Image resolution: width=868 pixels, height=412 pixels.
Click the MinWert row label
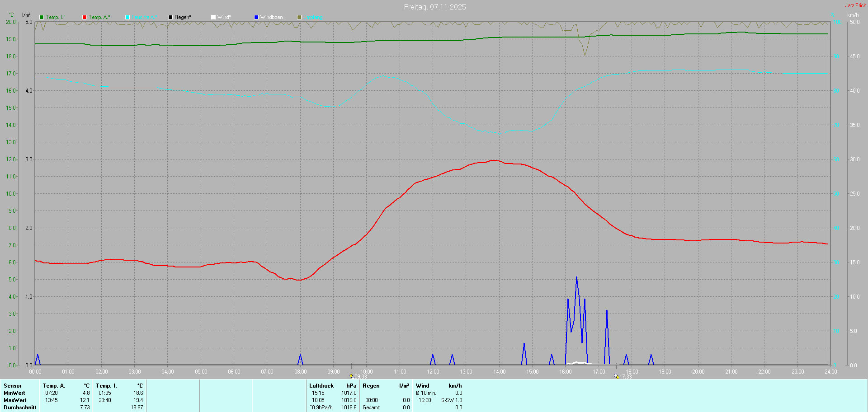coord(14,393)
